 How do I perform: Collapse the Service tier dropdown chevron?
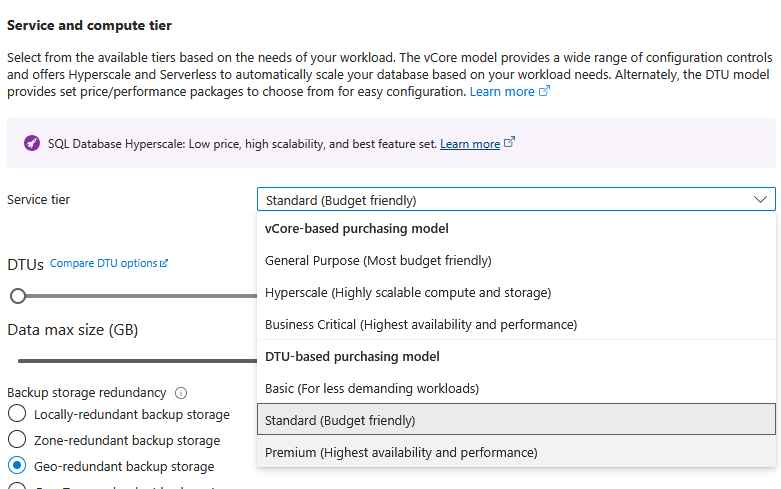(760, 200)
